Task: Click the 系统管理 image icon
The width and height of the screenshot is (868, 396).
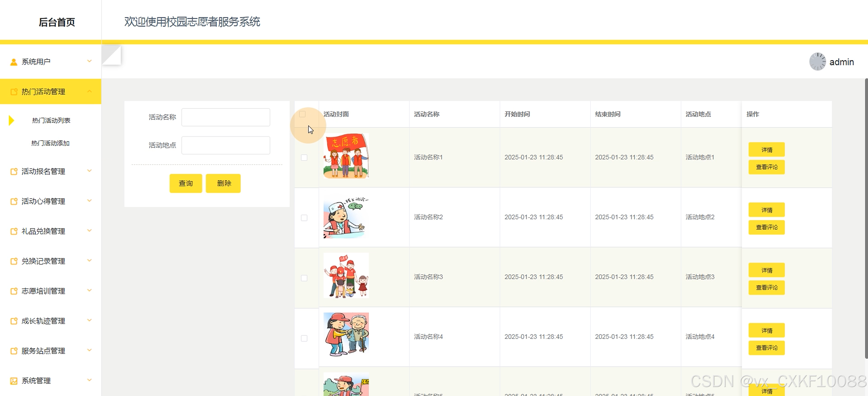Action: (x=14, y=381)
